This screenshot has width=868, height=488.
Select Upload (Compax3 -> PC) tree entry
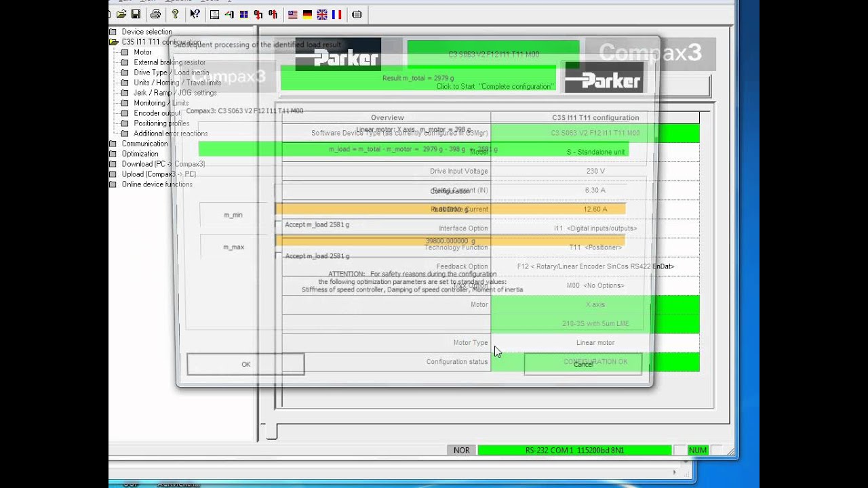[x=159, y=174]
